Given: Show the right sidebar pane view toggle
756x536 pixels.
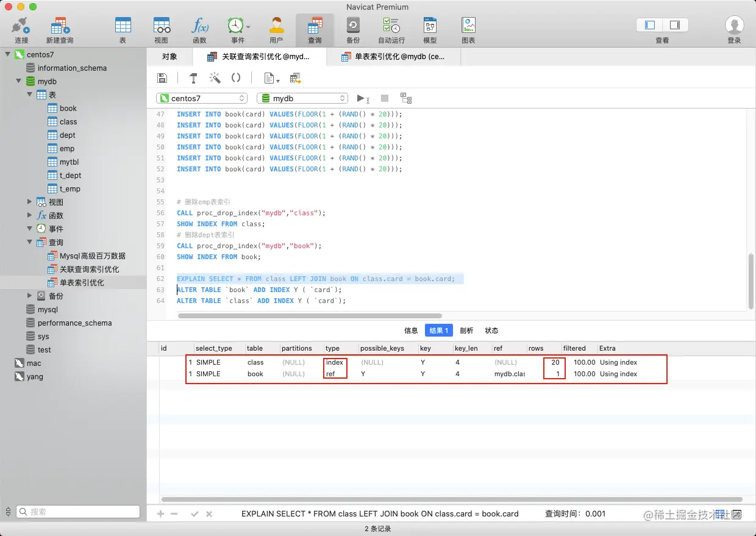Looking at the screenshot, I should point(675,25).
